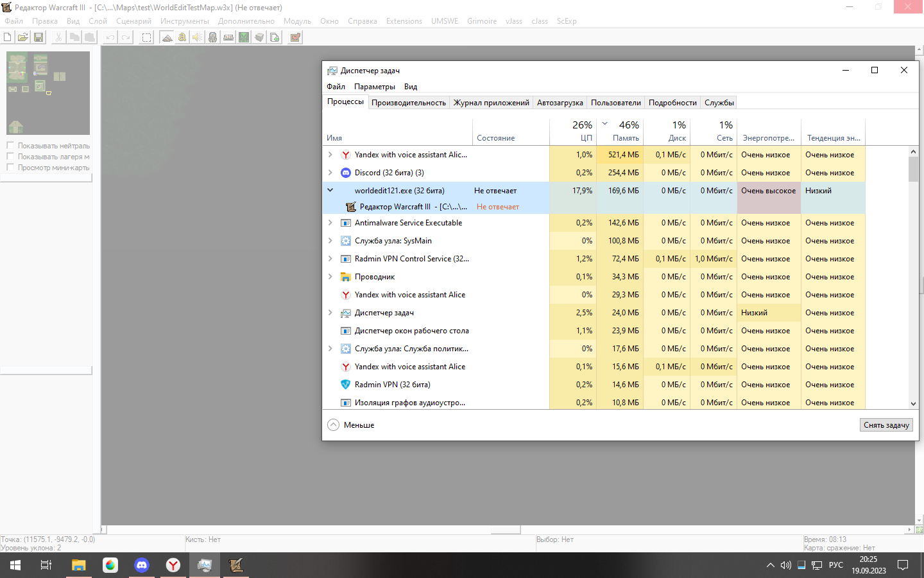
Task: Enable the 'Показывать нейтралы' checkbox
Action: [10, 146]
